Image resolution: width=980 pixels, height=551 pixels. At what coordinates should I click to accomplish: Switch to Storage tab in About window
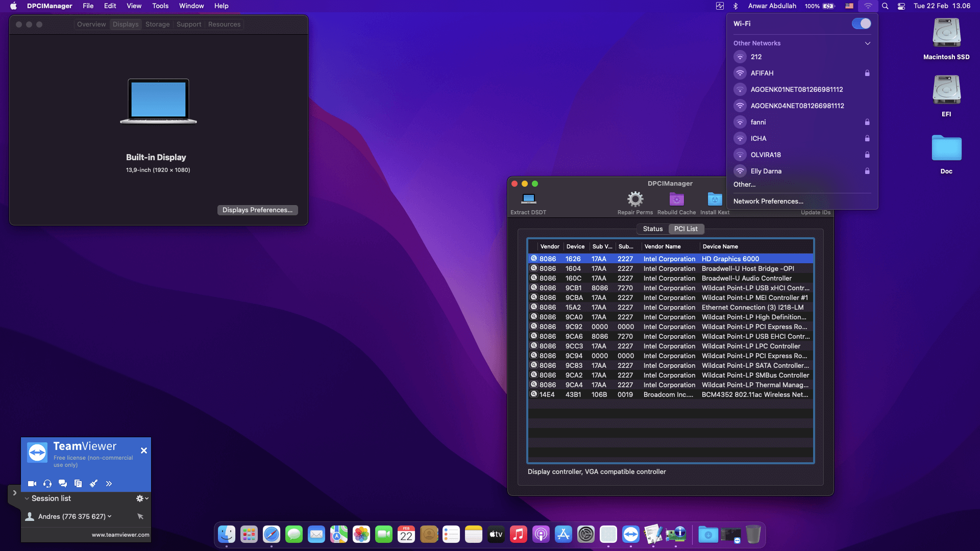point(157,24)
